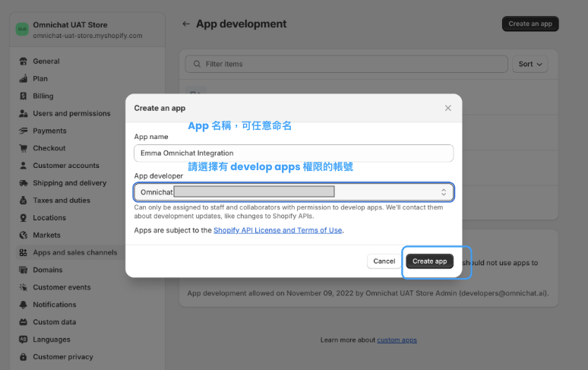Click the omnichat-uat-store.myshopify.com store URL

(x=87, y=36)
